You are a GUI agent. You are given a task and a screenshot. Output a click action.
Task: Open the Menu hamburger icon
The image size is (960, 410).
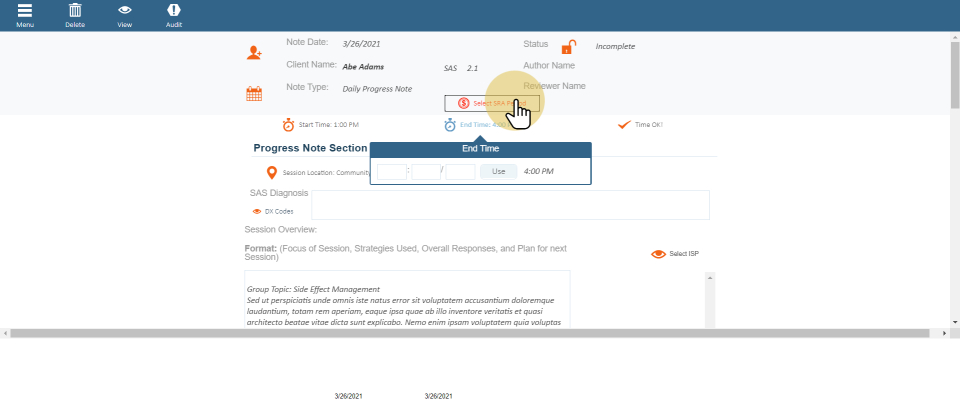24,11
